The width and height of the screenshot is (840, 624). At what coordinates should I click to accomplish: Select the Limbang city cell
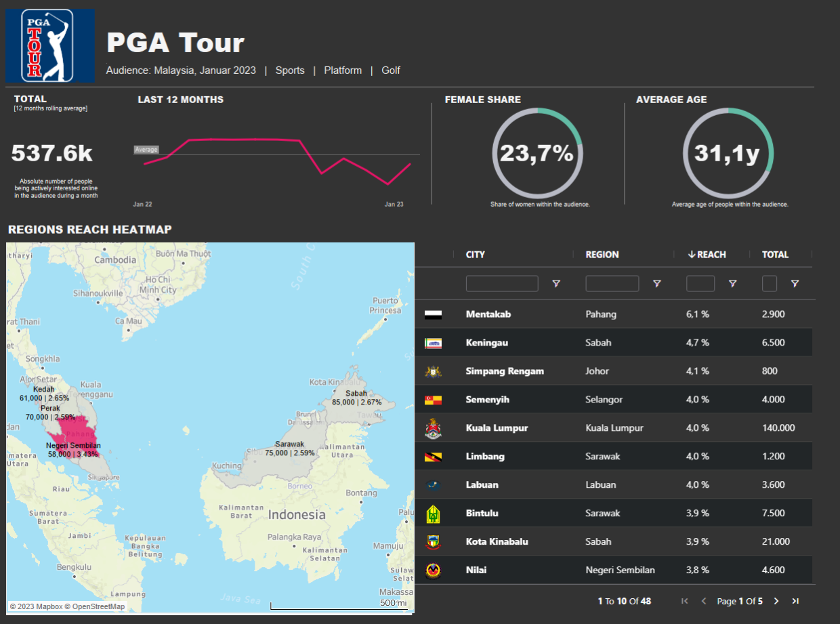click(485, 457)
